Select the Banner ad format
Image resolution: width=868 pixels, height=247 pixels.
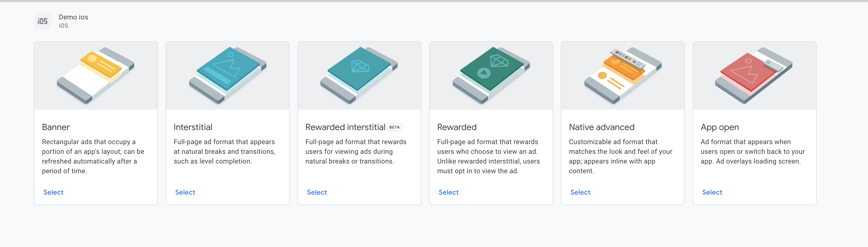[x=53, y=192]
